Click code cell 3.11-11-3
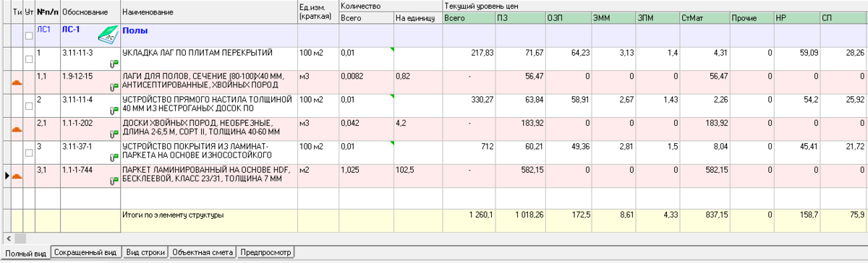Image resolution: width=868 pixels, height=263 pixels. (x=90, y=59)
